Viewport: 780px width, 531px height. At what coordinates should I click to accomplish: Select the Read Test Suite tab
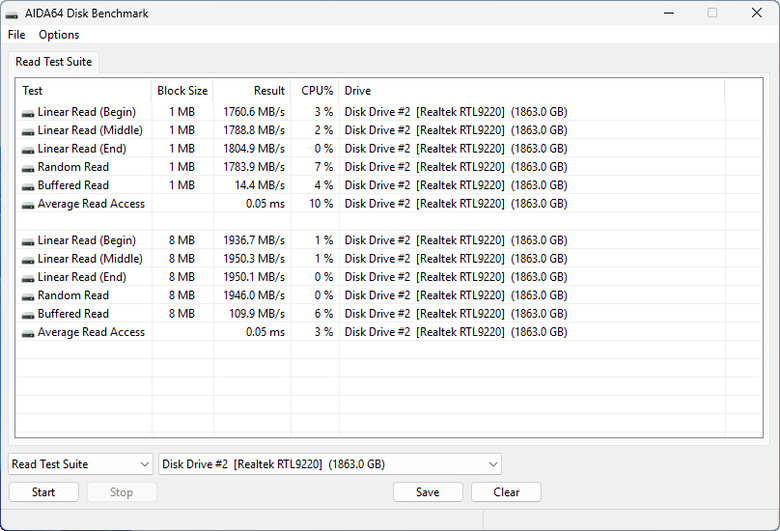(x=54, y=62)
